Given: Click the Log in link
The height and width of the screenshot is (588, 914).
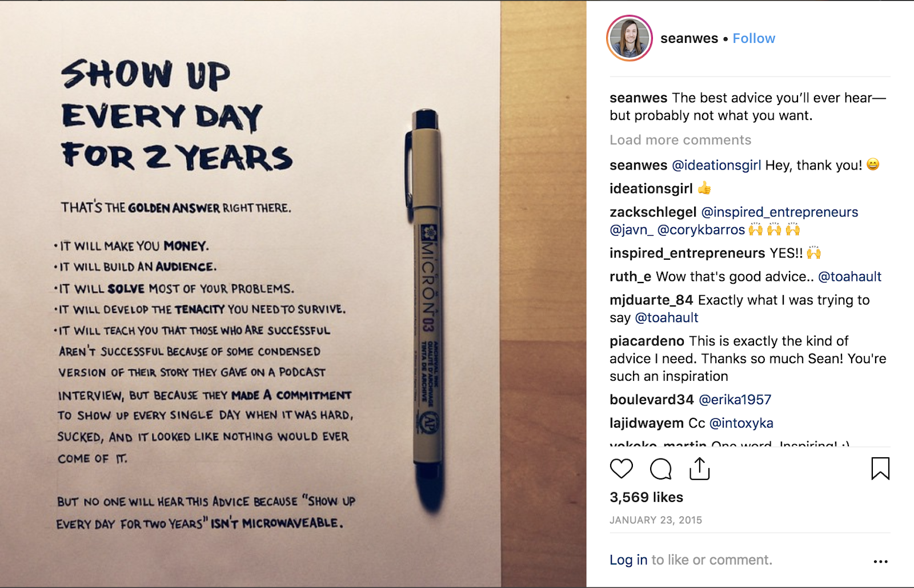Looking at the screenshot, I should [628, 560].
